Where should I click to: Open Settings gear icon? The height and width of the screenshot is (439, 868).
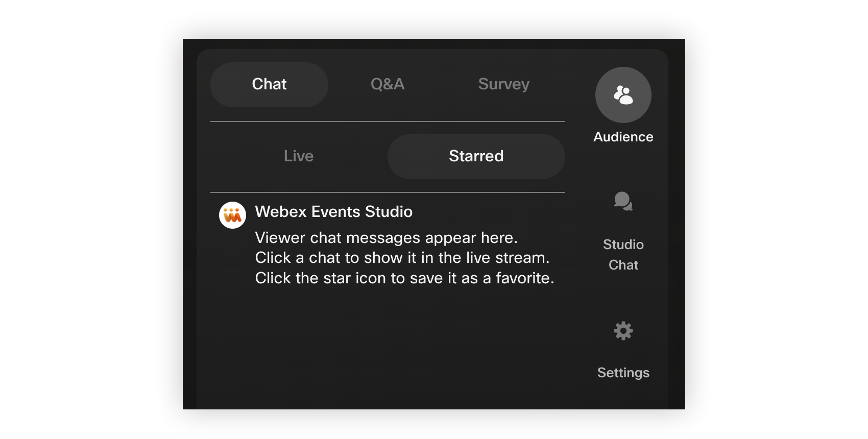pyautogui.click(x=623, y=331)
